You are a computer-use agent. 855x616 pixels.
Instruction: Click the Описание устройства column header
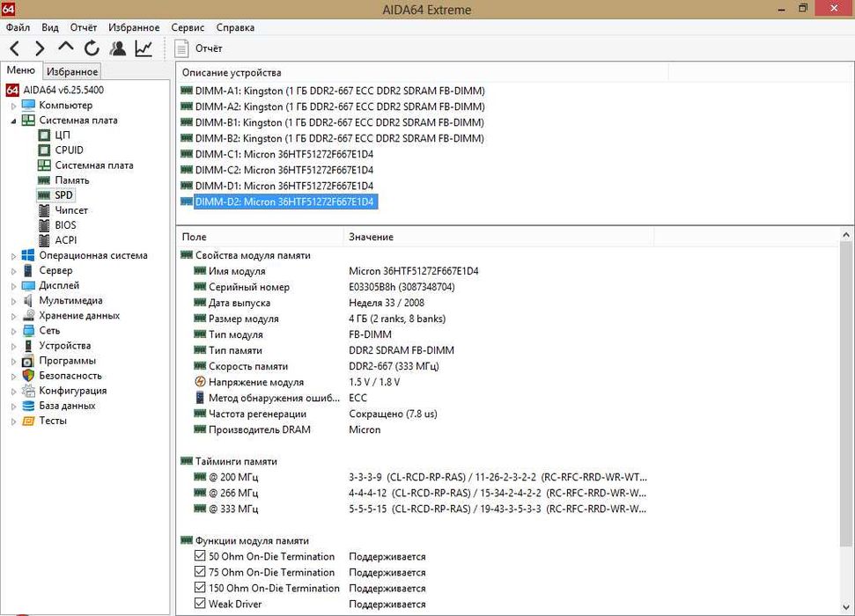422,72
